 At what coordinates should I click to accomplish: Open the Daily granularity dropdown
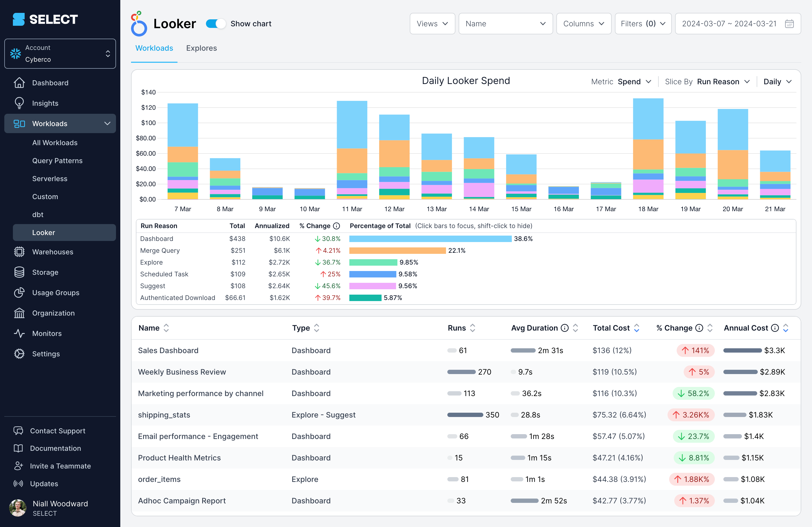pos(777,82)
